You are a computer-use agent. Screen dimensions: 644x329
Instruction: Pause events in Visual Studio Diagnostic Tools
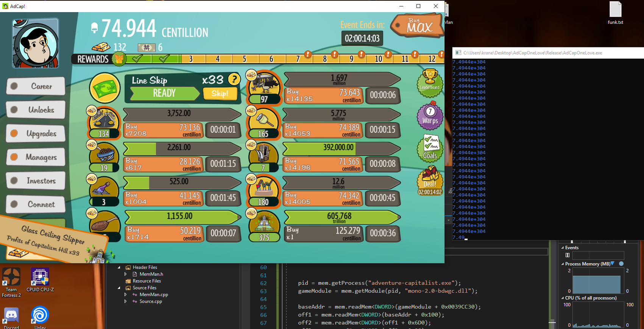point(568,255)
